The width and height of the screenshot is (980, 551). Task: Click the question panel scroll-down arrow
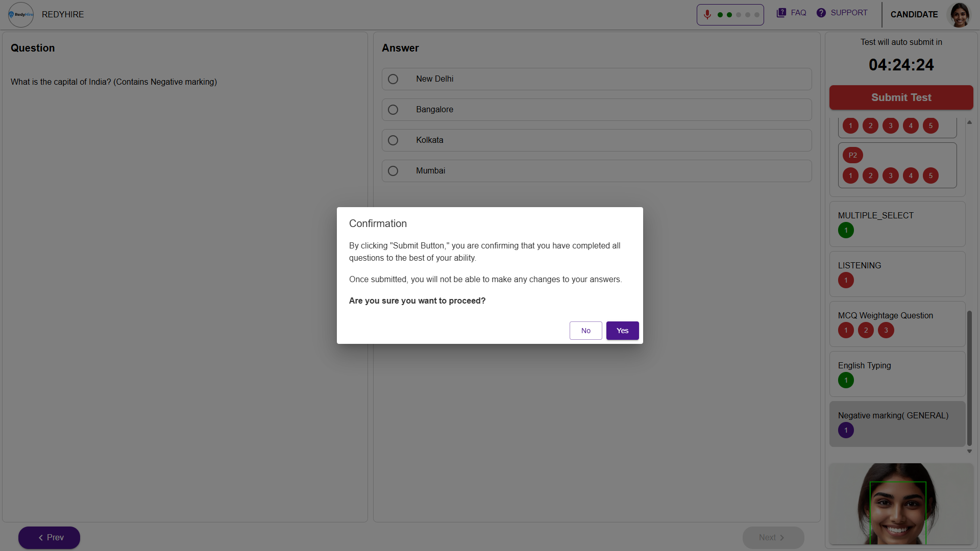[x=969, y=452]
